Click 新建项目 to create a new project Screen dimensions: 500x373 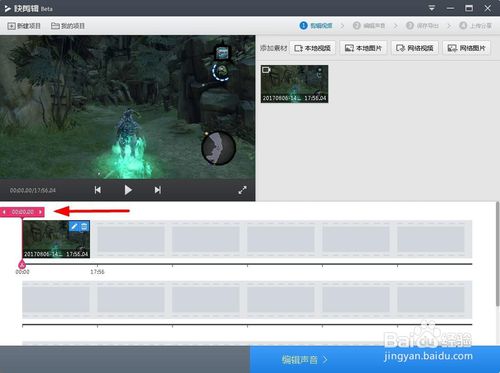click(24, 26)
